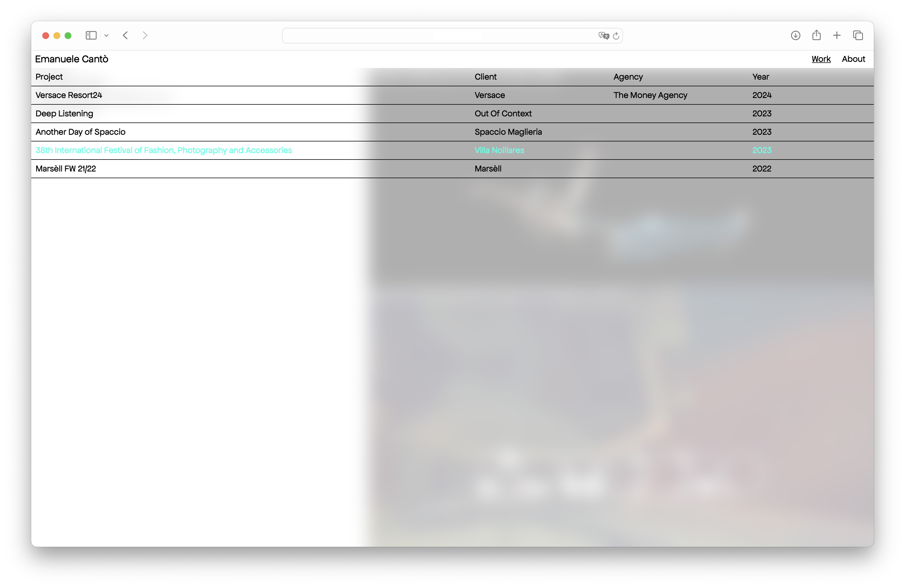Viewport: 905px width, 588px height.
Task: Click the Client column header
Action: (x=485, y=77)
